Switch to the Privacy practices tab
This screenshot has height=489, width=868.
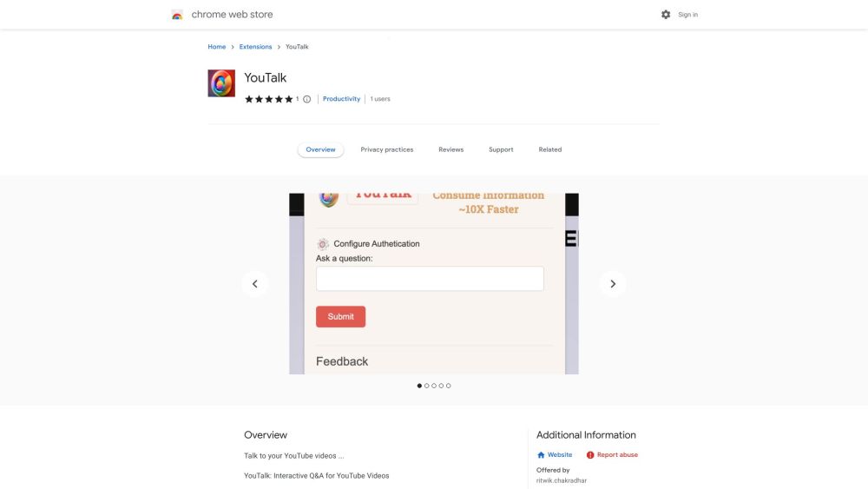387,149
